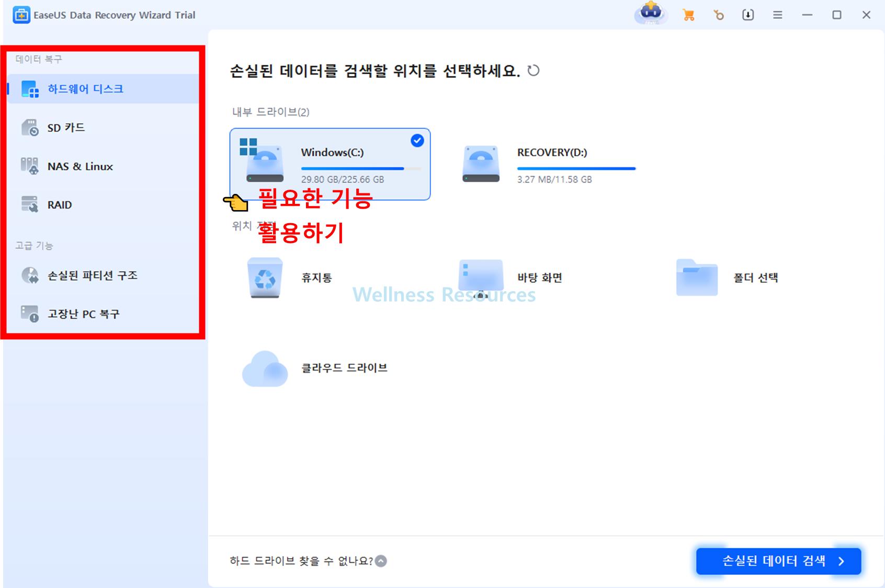Click the RECOVERY(D:) drive icon
This screenshot has width=885, height=588.
tap(481, 164)
